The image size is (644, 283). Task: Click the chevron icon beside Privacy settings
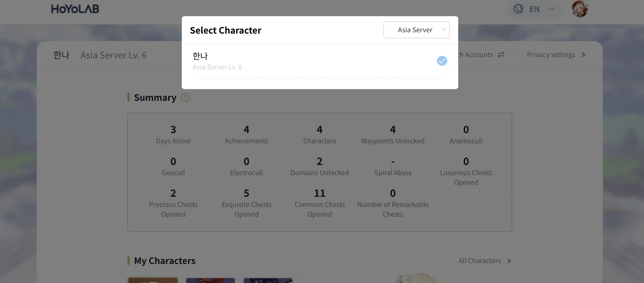click(583, 54)
